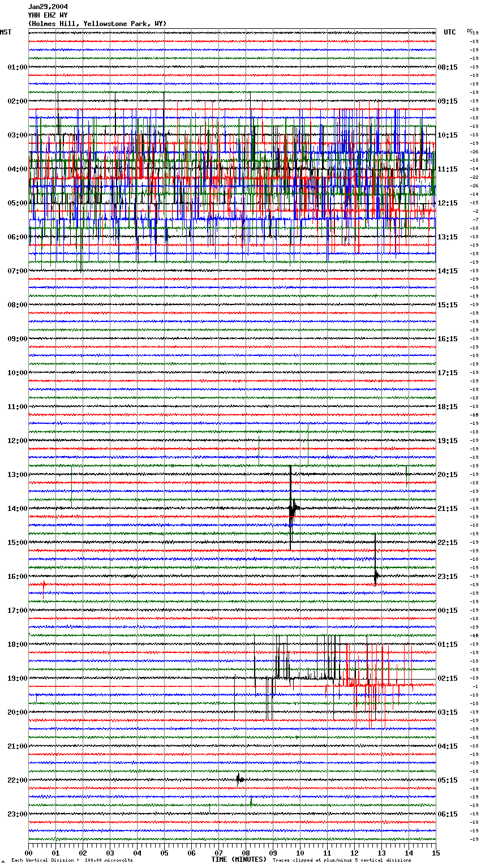Viewport: 481px width, 868px height.
Task: Click the 15:15 UTC time label
Action: point(448,305)
